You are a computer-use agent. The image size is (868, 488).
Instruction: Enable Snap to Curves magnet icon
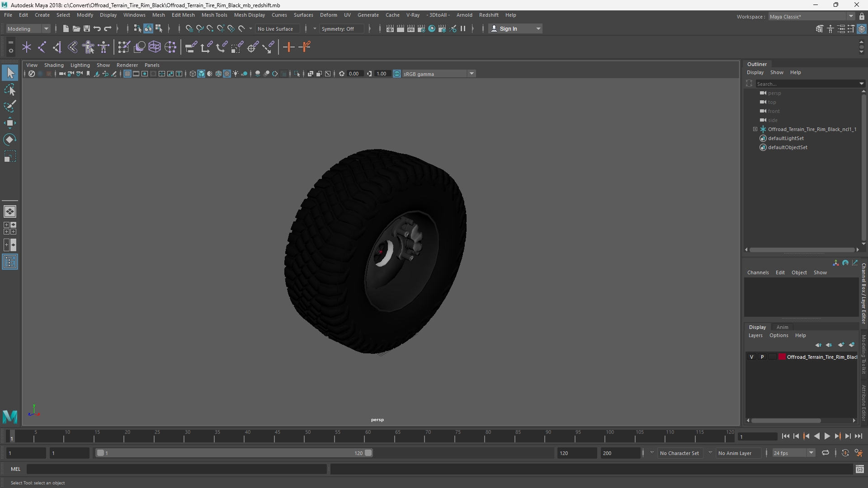point(199,28)
